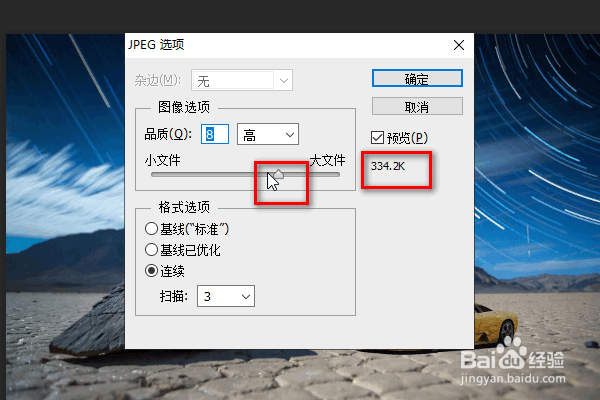The height and width of the screenshot is (400, 600).
Task: Open the 扫描 count dropdown
Action: click(226, 296)
